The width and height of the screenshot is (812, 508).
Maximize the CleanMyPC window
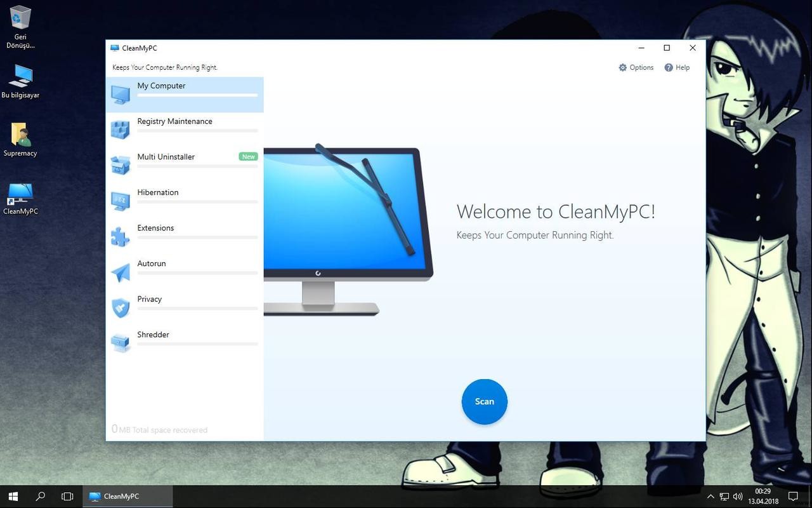667,48
